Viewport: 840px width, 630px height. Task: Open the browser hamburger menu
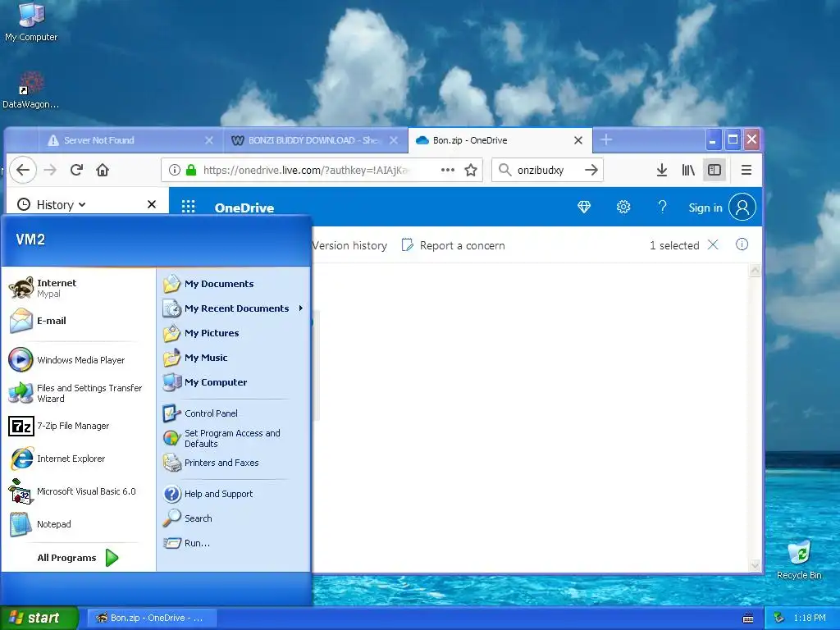pos(746,170)
